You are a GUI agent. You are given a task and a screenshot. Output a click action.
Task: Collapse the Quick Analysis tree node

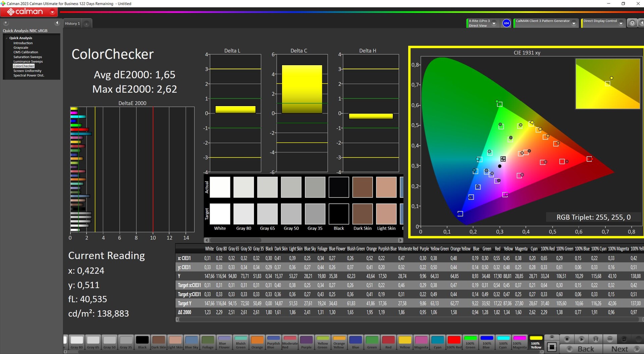point(7,38)
